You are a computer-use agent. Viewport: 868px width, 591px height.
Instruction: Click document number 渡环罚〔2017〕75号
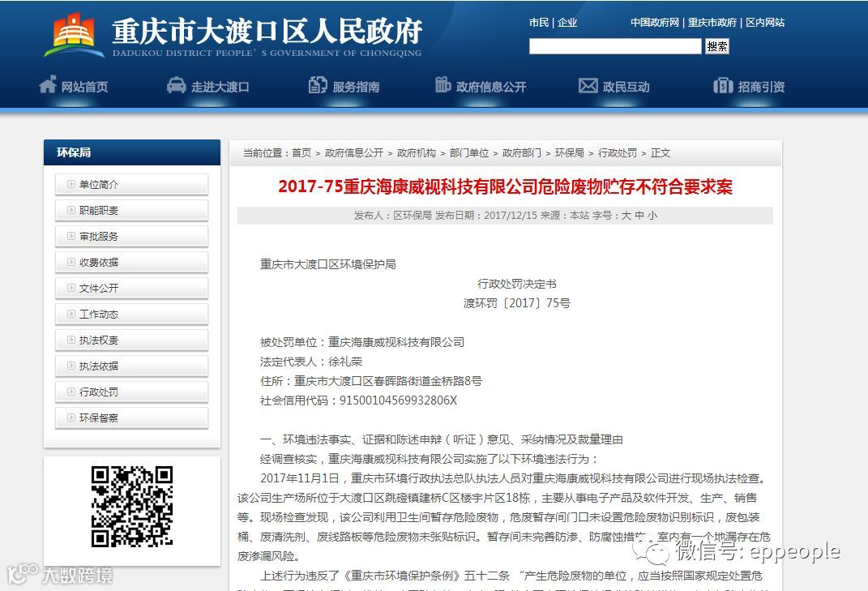coord(516,303)
